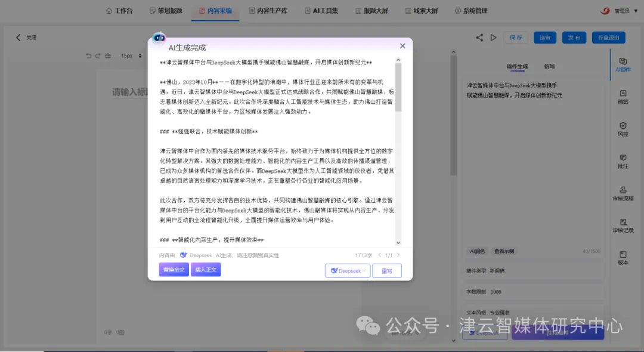Click the undo icon in editor toolbar

pyautogui.click(x=89, y=56)
